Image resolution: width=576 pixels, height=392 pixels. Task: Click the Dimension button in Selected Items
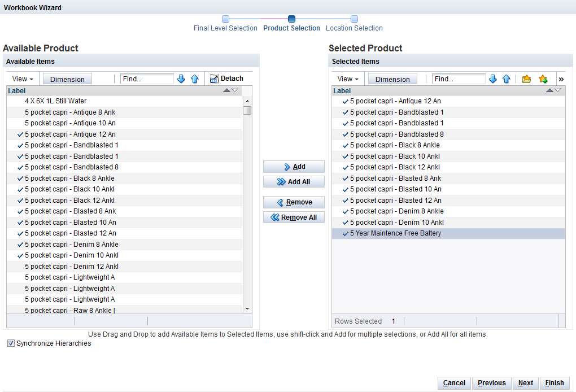pyautogui.click(x=392, y=79)
